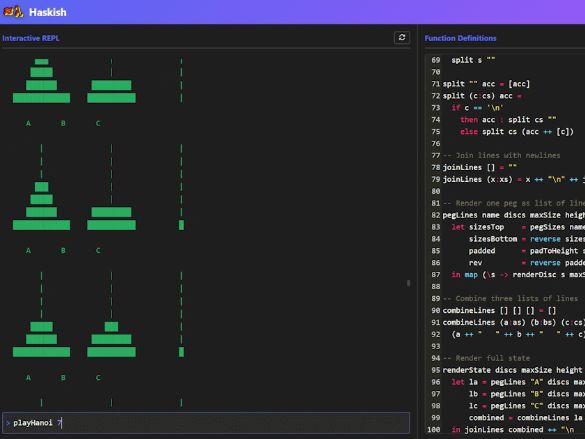Click line 78 joinLines [] definition

coord(480,167)
